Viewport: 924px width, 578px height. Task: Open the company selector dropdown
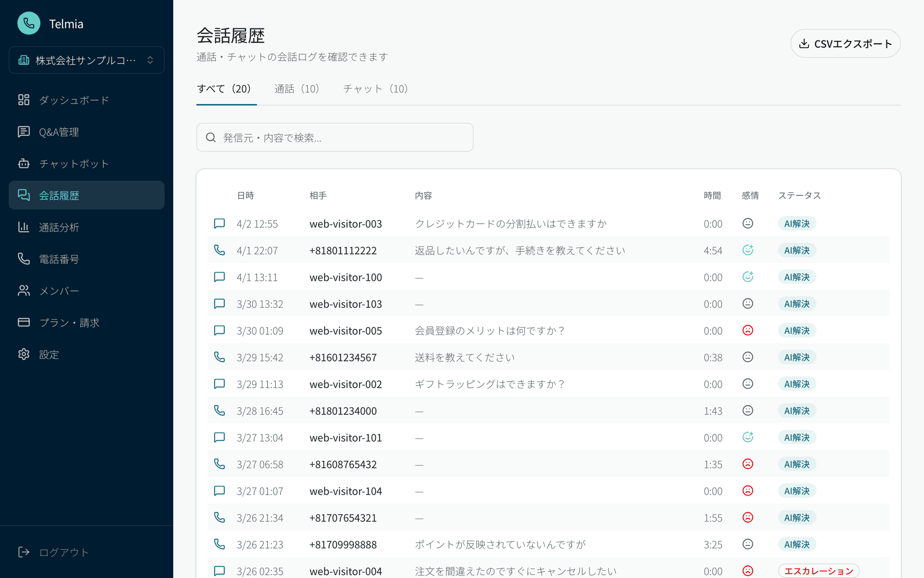[x=86, y=60]
